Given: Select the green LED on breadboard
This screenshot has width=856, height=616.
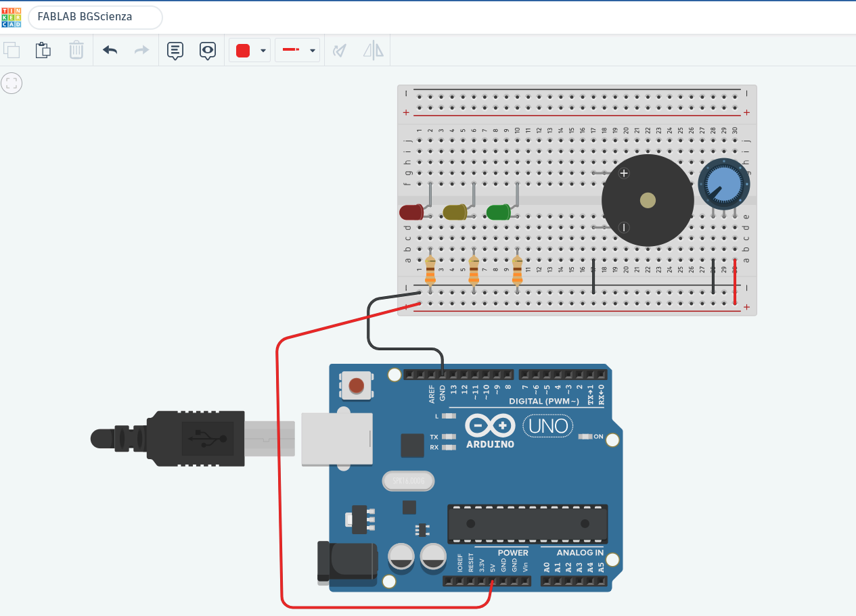Looking at the screenshot, I should 498,212.
